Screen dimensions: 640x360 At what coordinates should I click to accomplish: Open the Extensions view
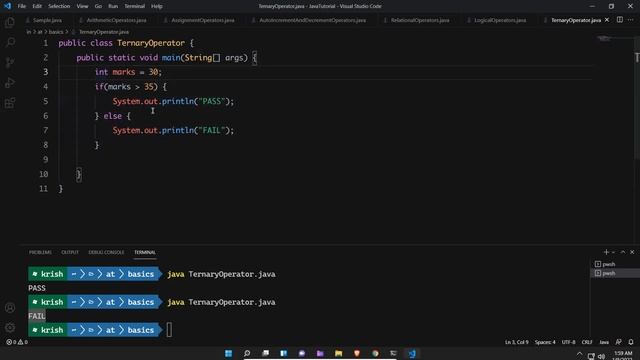10,102
